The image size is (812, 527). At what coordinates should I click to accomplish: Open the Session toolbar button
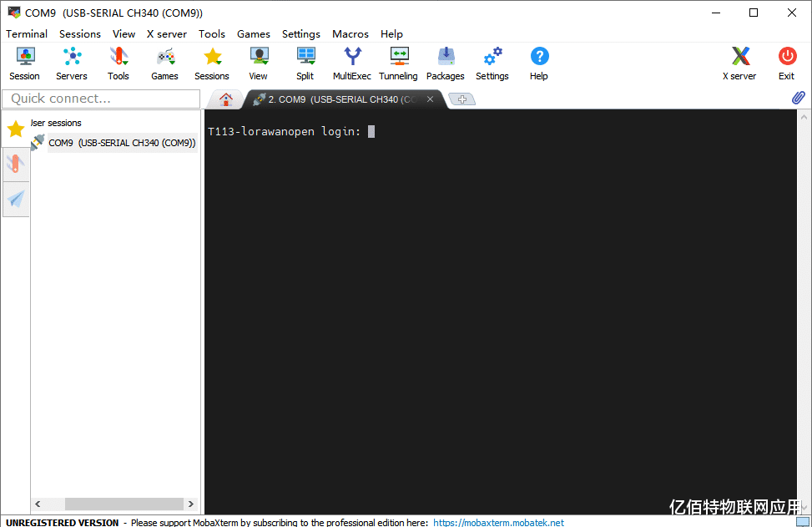tap(24, 63)
